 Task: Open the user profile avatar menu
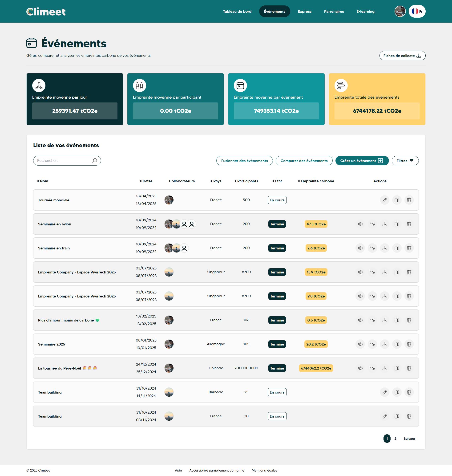click(x=400, y=11)
